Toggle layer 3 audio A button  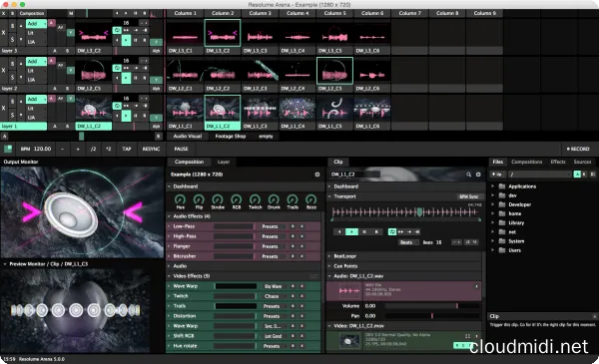pos(52,23)
